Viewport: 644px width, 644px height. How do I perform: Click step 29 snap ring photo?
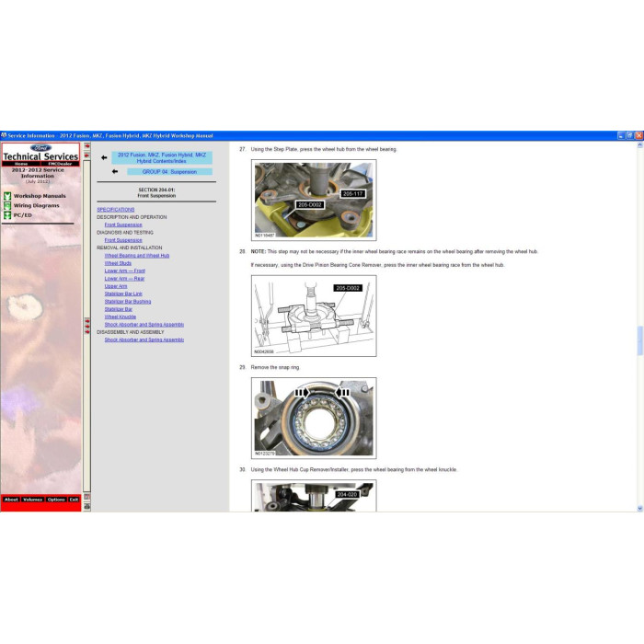click(x=314, y=418)
